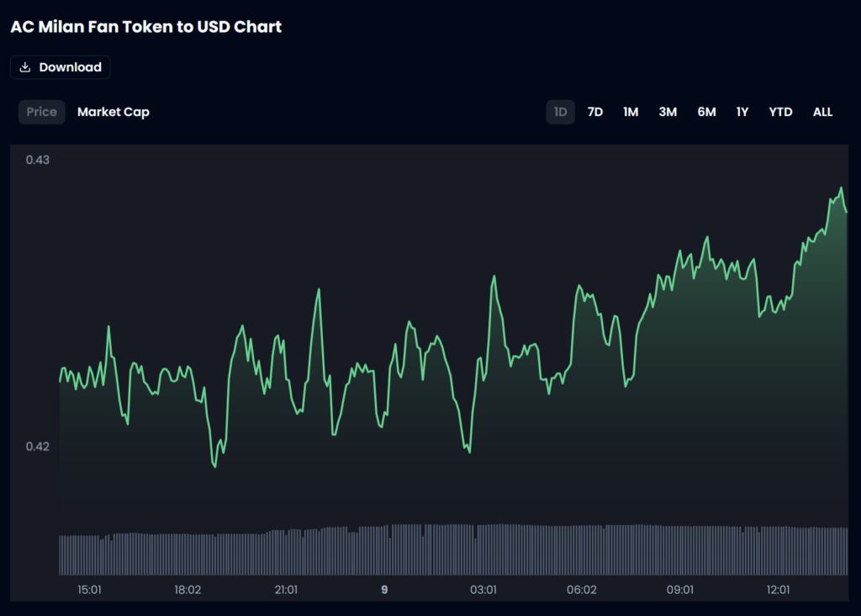Click the 21:01 time axis label
The width and height of the screenshot is (861, 616).
point(286,590)
